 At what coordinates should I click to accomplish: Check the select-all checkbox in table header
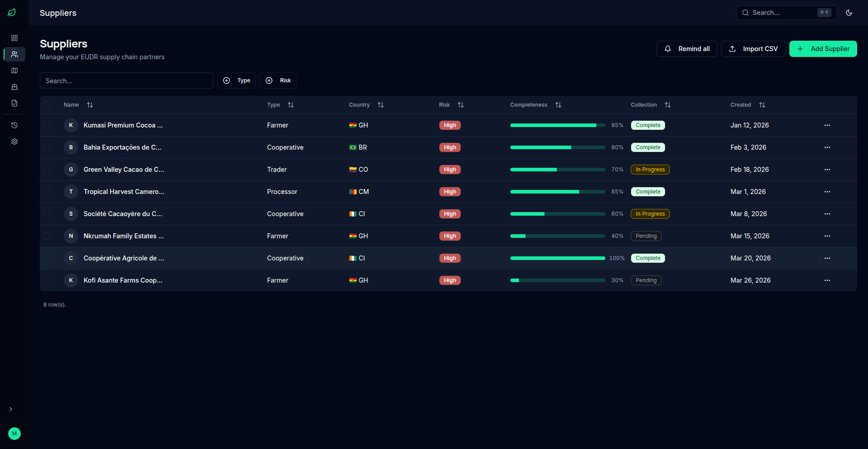[x=47, y=105]
